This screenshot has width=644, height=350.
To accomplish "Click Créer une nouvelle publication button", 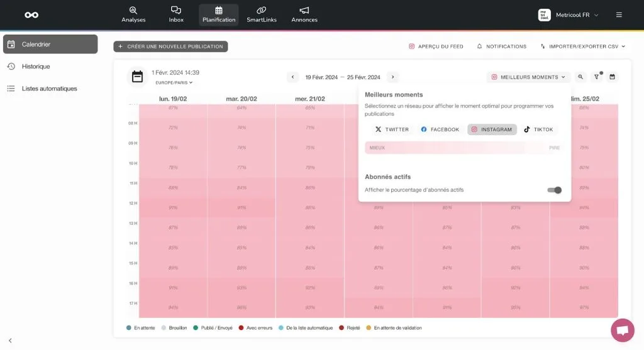I will [x=170, y=46].
